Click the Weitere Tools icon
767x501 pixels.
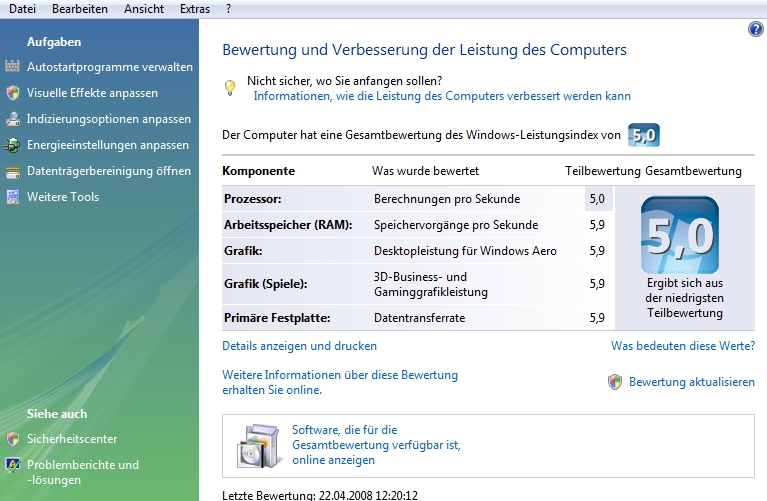tap(13, 197)
